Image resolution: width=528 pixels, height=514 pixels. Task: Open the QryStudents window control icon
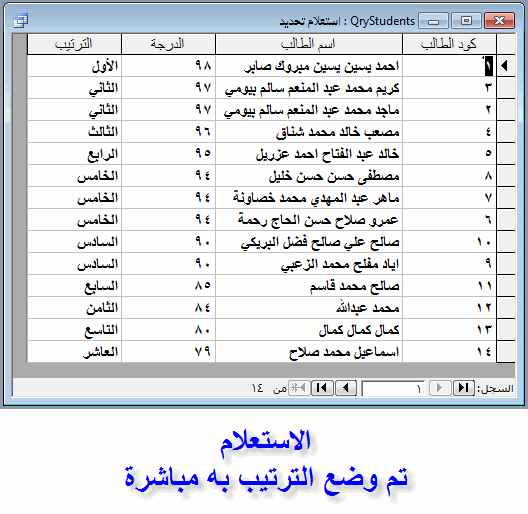coord(21,21)
